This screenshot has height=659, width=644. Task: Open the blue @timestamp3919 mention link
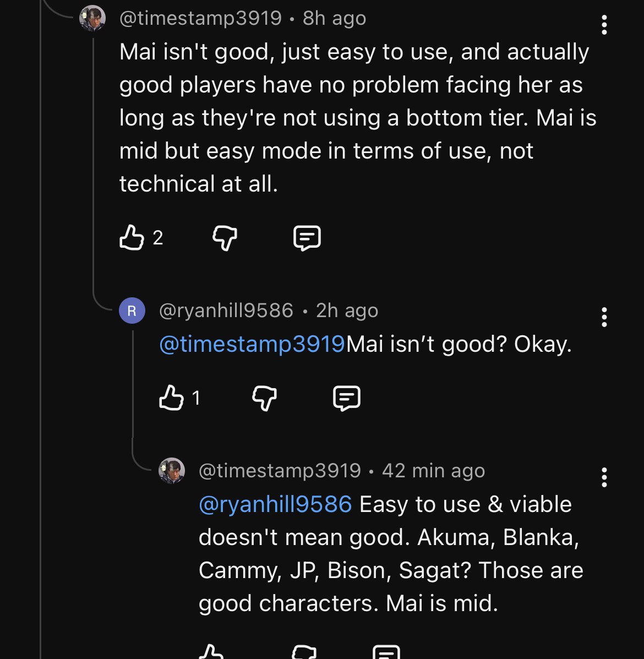252,344
